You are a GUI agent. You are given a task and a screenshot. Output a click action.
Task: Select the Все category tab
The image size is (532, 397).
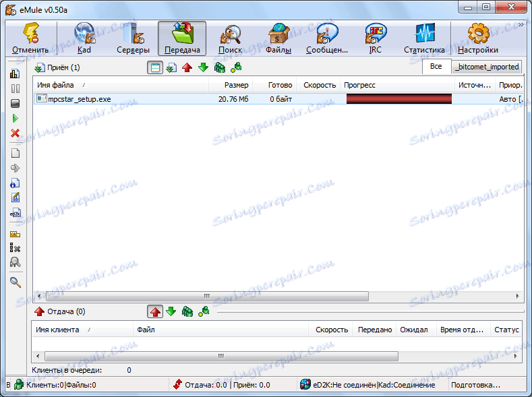436,66
